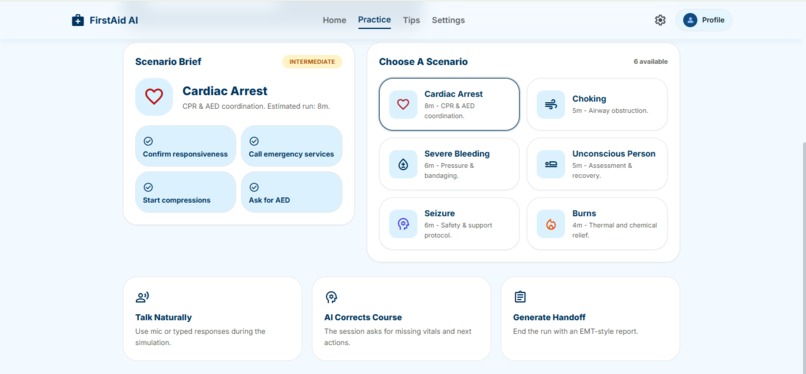Screen dimensions: 806x374
Task: Click the Generate Handoff feature card
Action: pyautogui.click(x=590, y=319)
